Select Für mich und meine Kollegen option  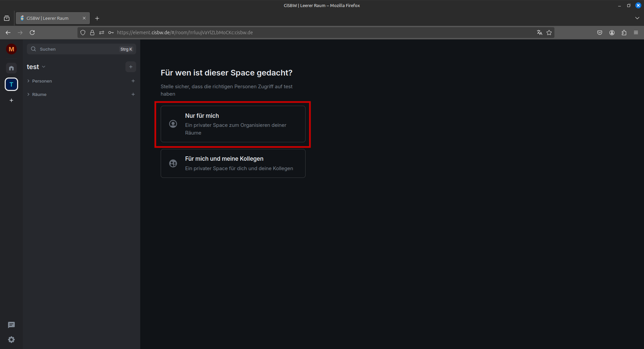pos(233,163)
